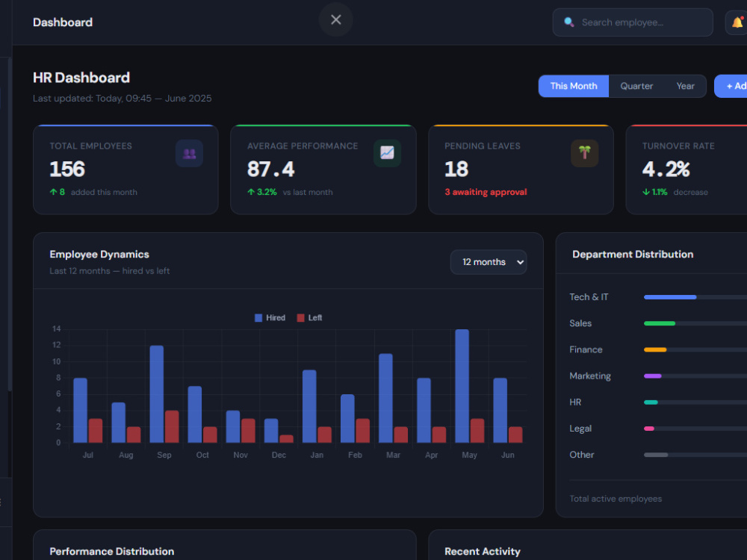The width and height of the screenshot is (747, 560).
Task: Click the May hired bar in chart
Action: click(462, 386)
